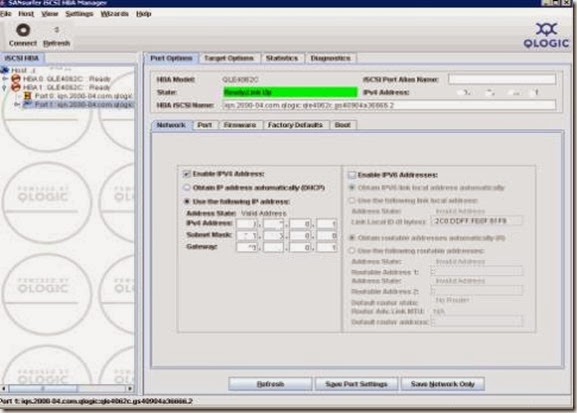This screenshot has width=577, height=413.
Task: Click the status bar Port 1 iqn text
Action: 96,401
